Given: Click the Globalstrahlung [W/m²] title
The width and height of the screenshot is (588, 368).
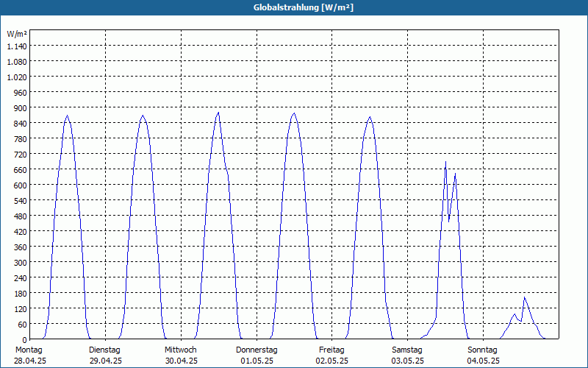Looking at the screenshot, I should (x=304, y=7).
